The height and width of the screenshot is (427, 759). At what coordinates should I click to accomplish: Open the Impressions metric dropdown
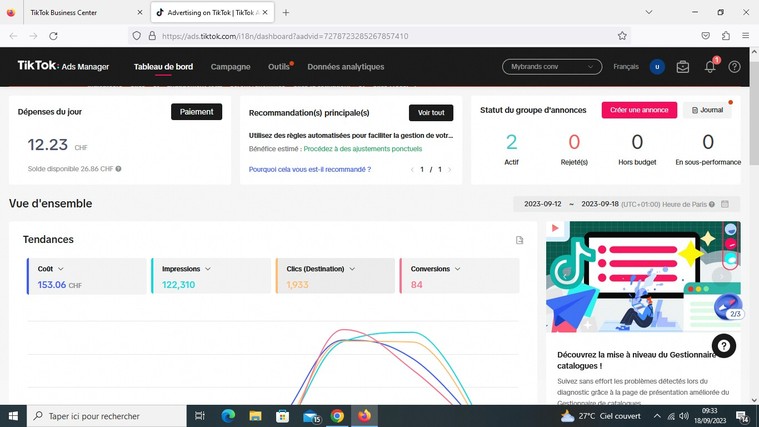208,269
